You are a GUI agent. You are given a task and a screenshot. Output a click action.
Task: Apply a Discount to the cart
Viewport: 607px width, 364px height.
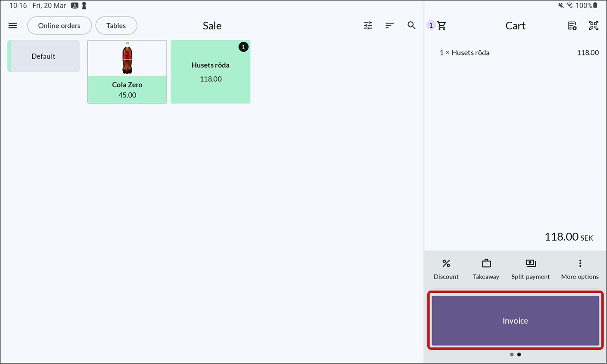click(x=446, y=269)
